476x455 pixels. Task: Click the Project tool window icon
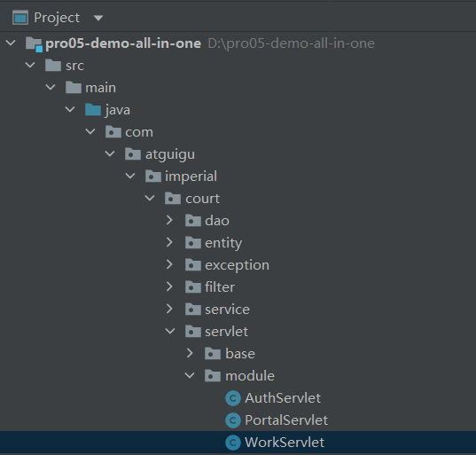point(20,18)
